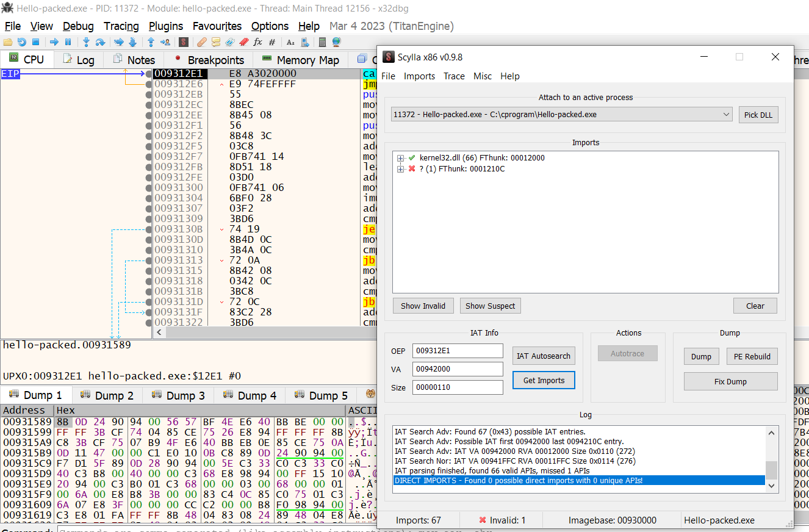The height and width of the screenshot is (532, 809).
Task: Switch to the Memory Map tab
Action: click(301, 60)
